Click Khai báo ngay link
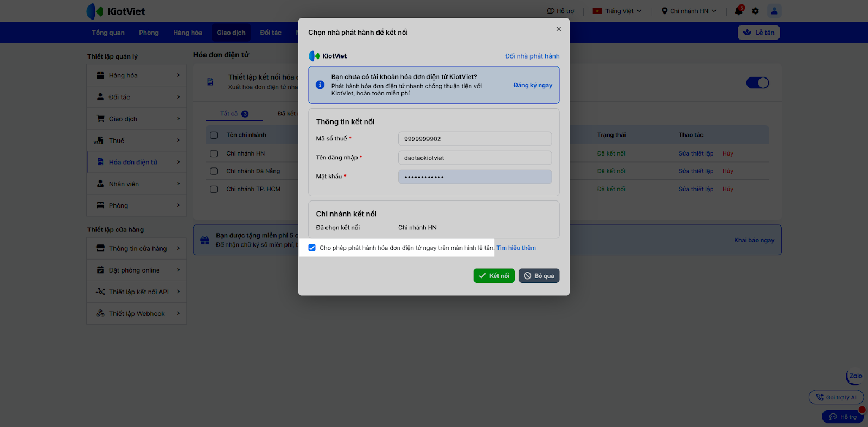Viewport: 868px width, 427px height. click(x=754, y=240)
